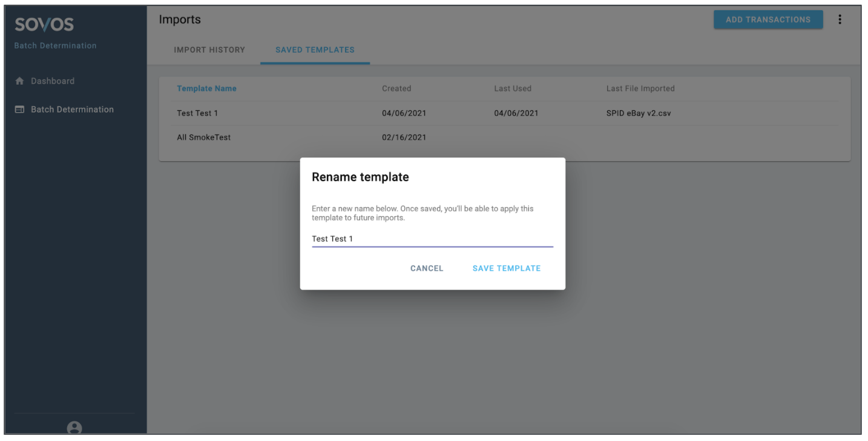Click the Last Used column header
The height and width of the screenshot is (441, 868).
(512, 88)
